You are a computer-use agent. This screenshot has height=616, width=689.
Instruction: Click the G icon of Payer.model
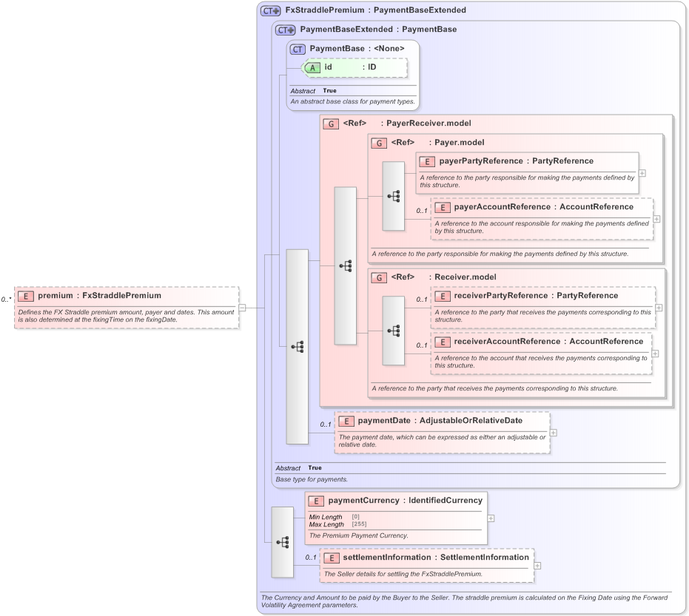[379, 143]
